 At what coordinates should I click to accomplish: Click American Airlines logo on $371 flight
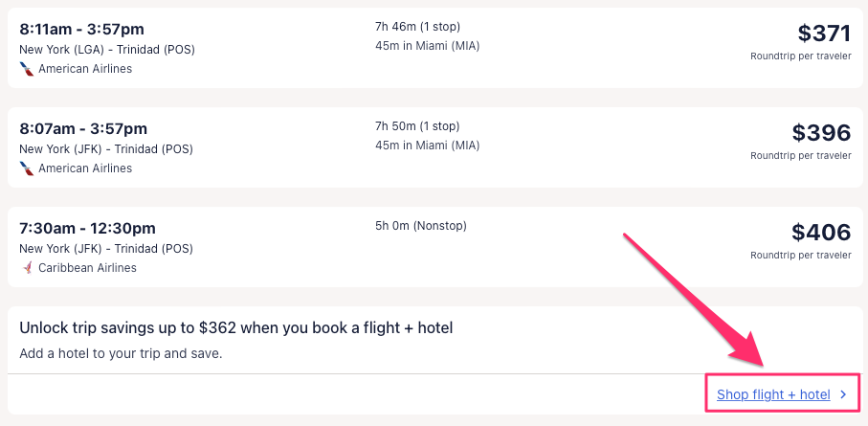click(x=27, y=69)
